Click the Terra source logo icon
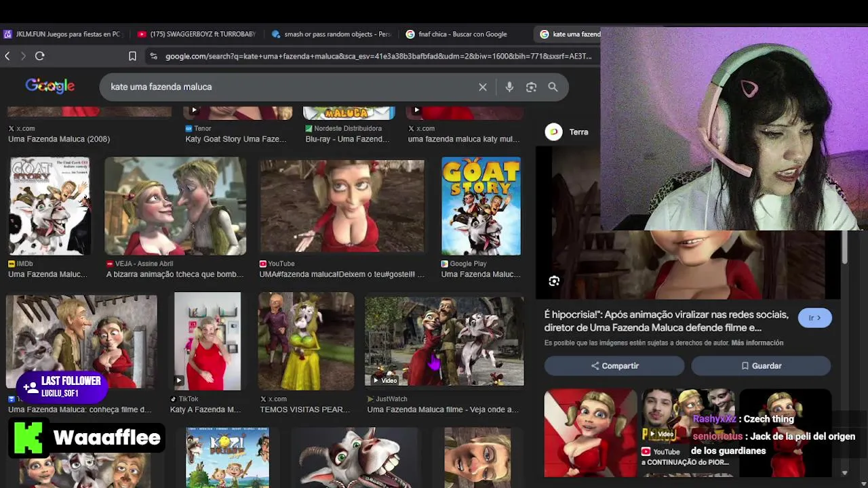This screenshot has width=868, height=488. click(554, 132)
